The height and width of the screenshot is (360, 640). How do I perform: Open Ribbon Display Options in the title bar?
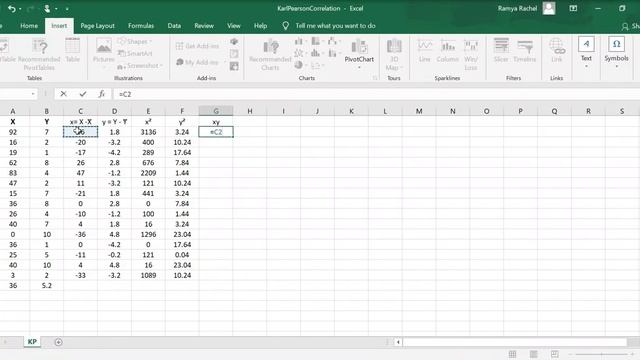pyautogui.click(x=573, y=8)
